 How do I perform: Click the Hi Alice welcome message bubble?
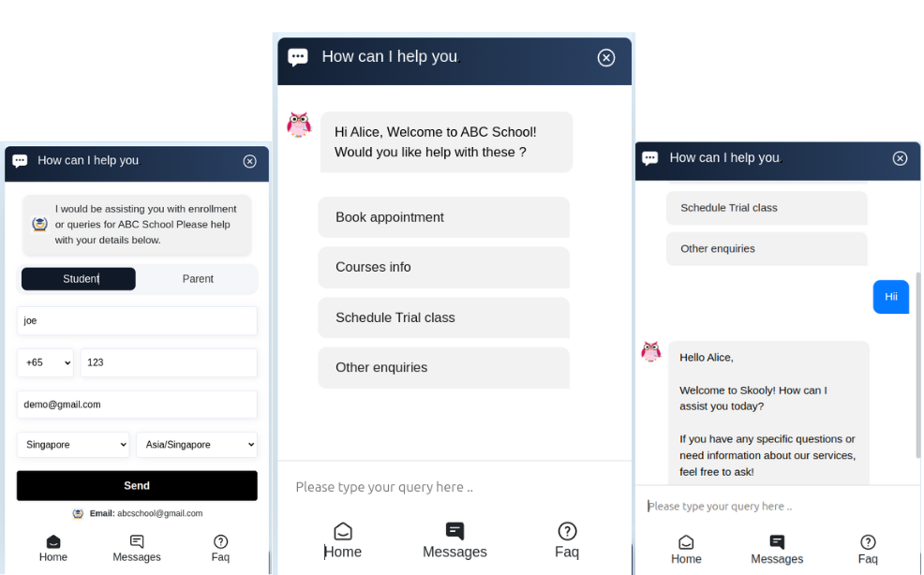446,142
